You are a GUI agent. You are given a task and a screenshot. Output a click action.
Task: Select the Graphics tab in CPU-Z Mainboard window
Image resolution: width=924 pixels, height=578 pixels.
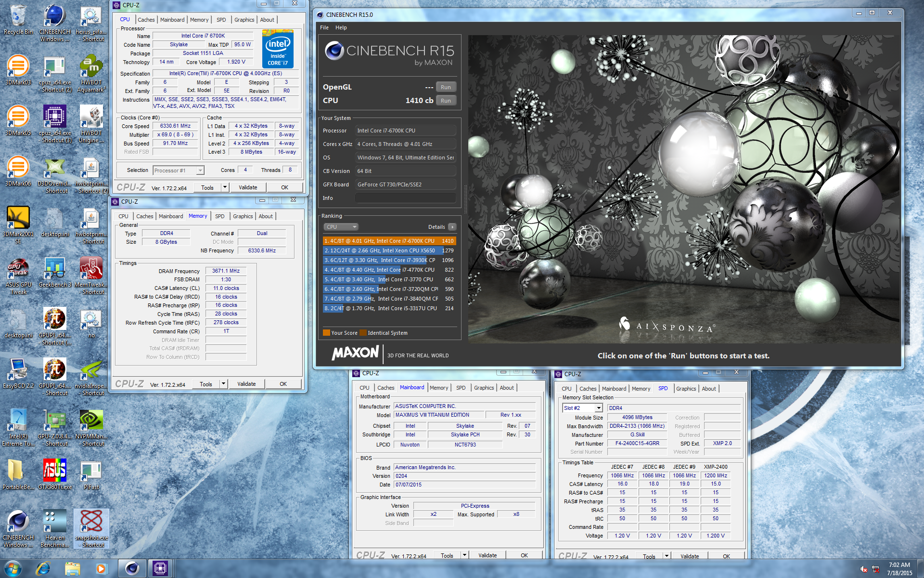point(484,388)
